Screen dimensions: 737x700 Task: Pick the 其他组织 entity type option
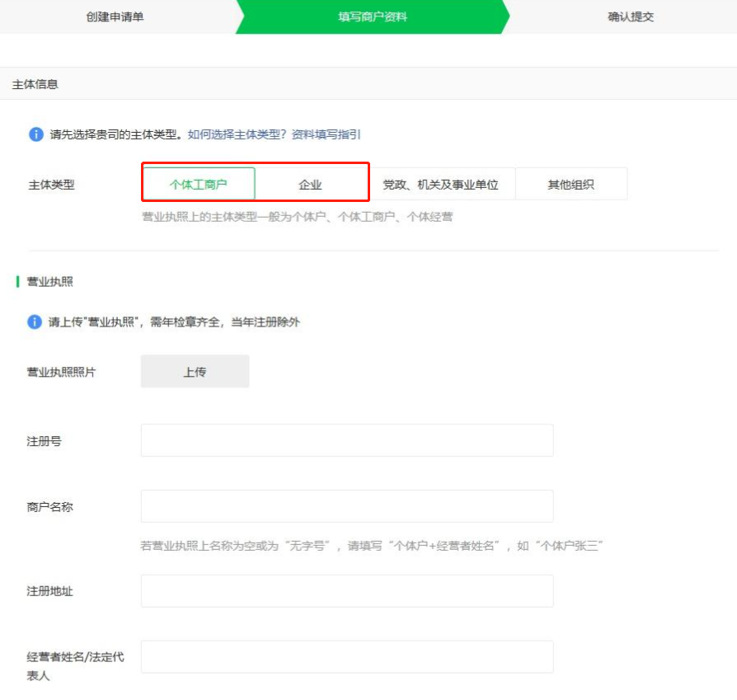(570, 185)
